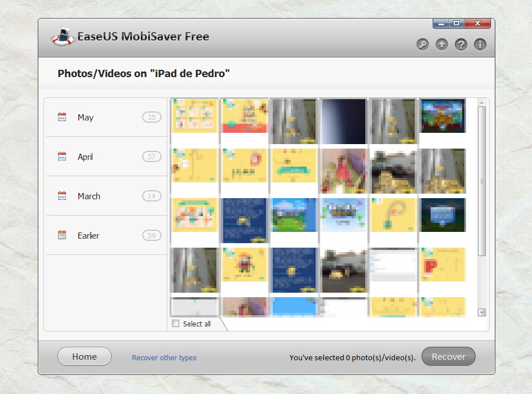Select the dark blue gradient thumbnail
Screen dimensions: 532x394
343,121
